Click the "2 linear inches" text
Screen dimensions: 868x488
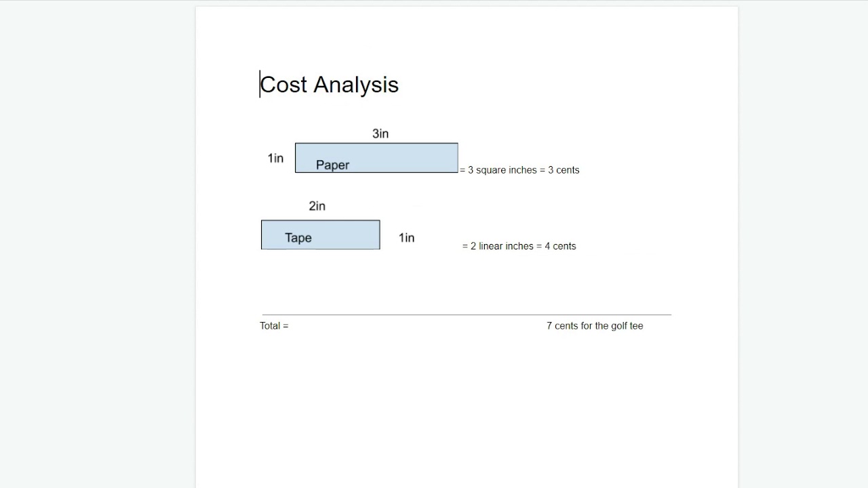[502, 246]
